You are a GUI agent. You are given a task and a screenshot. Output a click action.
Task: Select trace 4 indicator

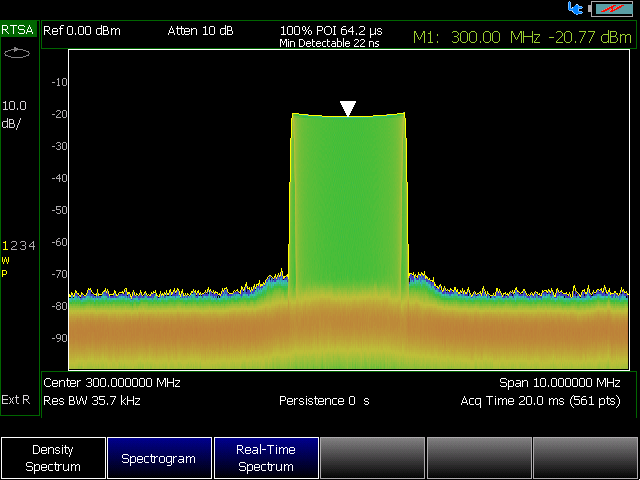point(32,246)
